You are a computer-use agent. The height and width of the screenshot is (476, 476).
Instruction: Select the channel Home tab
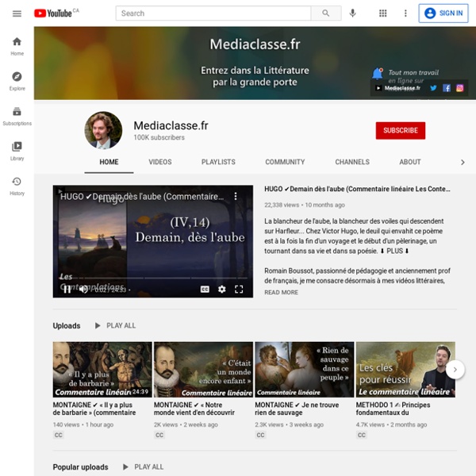pyautogui.click(x=109, y=162)
